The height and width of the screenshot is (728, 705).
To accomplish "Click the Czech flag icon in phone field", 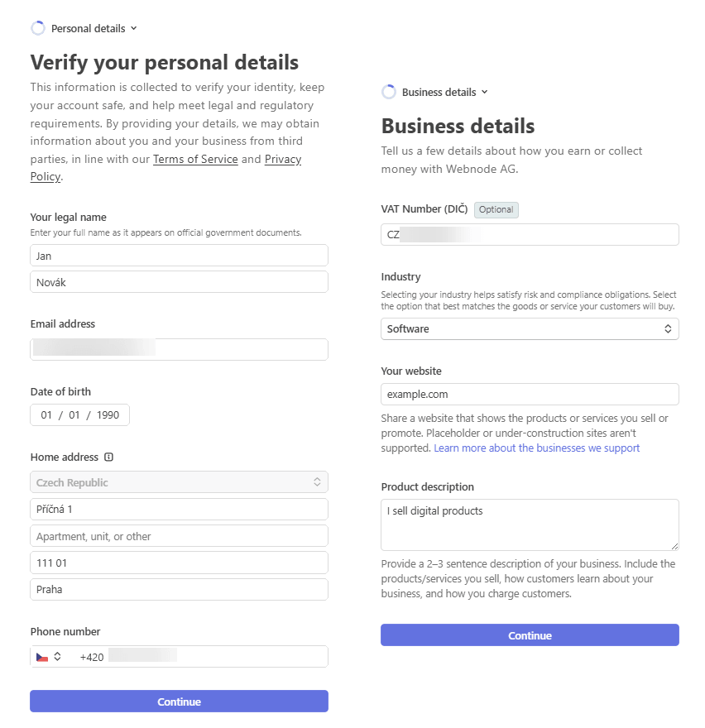I will pos(42,657).
